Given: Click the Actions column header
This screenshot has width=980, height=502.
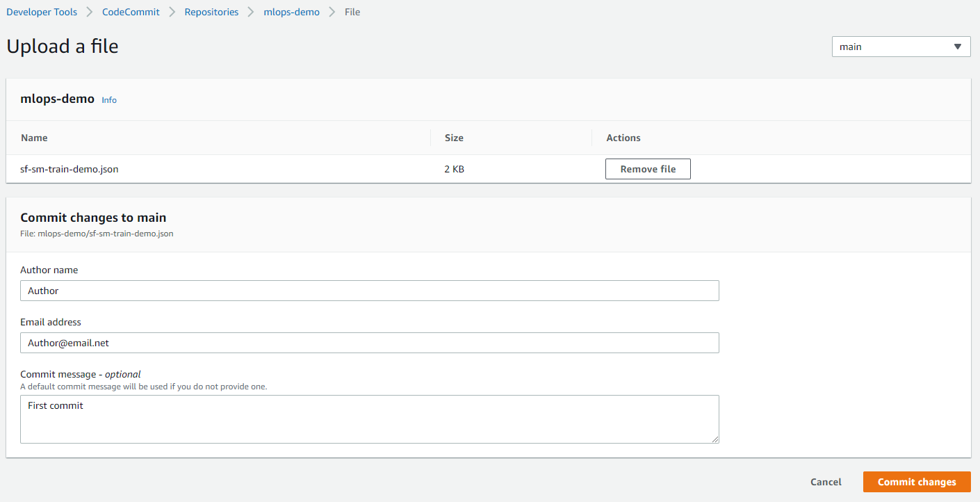Looking at the screenshot, I should pyautogui.click(x=623, y=138).
